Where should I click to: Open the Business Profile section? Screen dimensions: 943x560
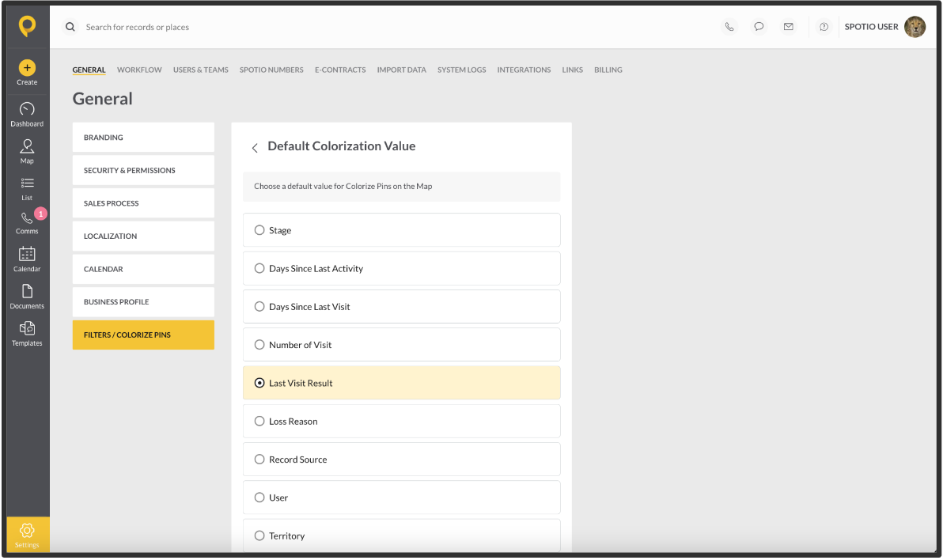coord(144,302)
